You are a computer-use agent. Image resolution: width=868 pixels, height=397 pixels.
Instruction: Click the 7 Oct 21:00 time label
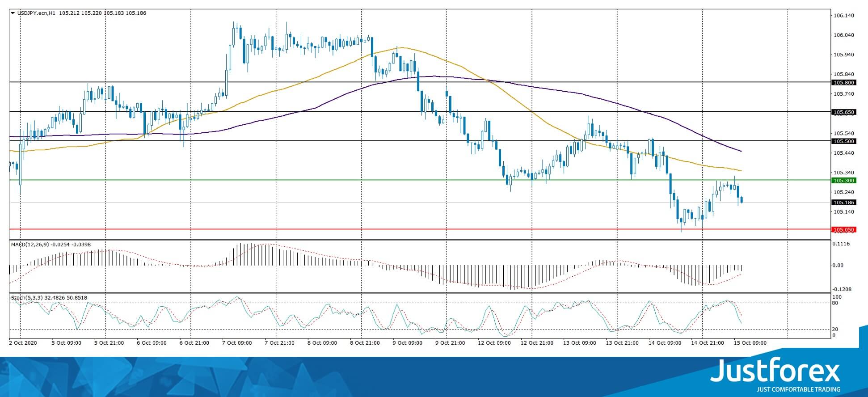[x=280, y=343]
